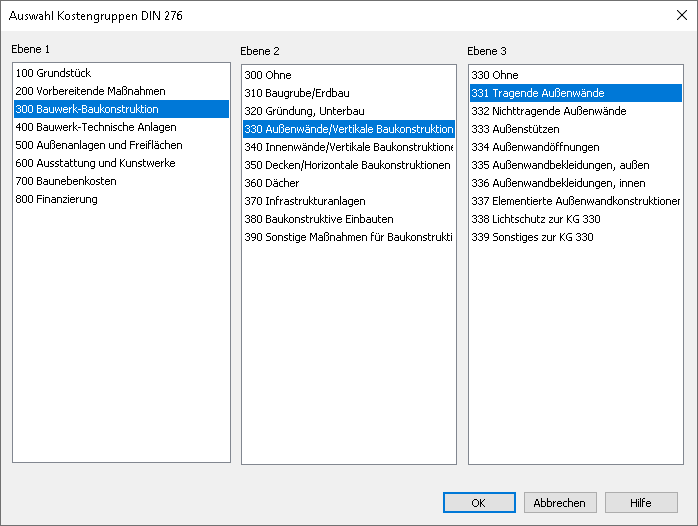Select 400 Bauwerk-Technische Anlagen
This screenshot has height=526, width=698.
121,127
